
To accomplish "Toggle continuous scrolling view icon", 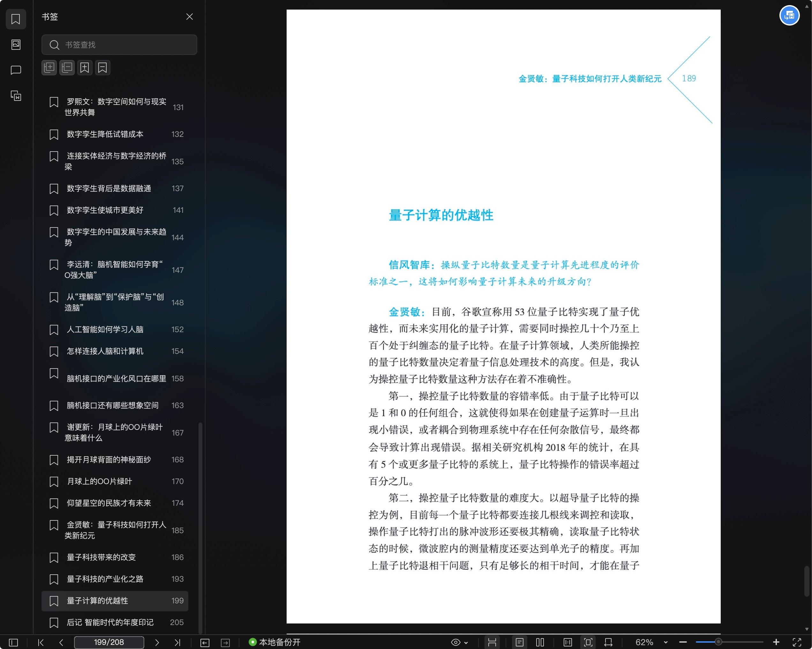I will pyautogui.click(x=492, y=642).
